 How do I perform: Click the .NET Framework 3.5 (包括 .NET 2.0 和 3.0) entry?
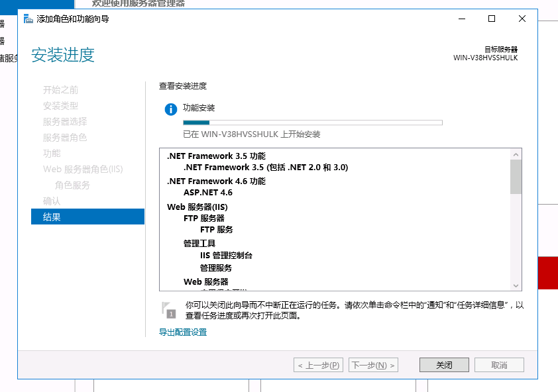click(x=266, y=167)
